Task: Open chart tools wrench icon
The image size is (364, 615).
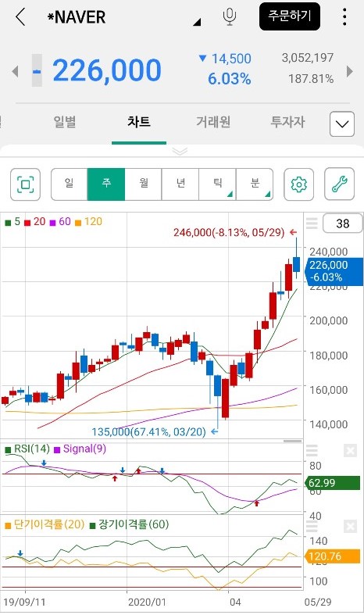Action: pos(339,184)
